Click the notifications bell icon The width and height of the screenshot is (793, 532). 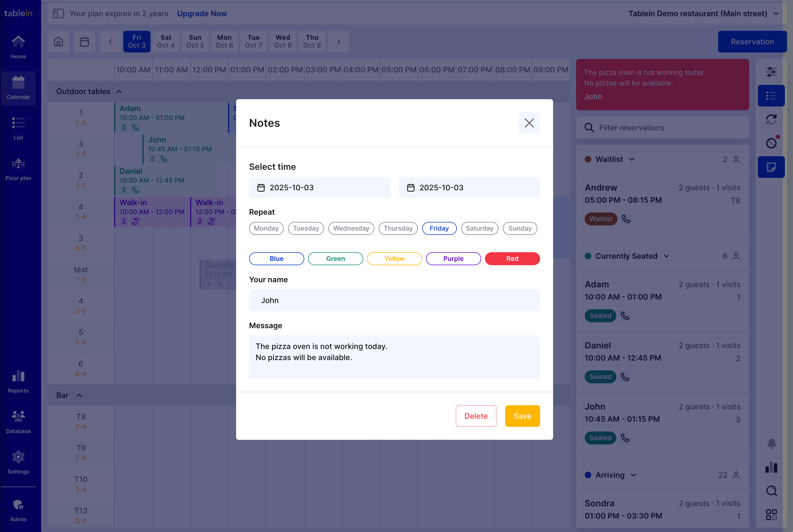(x=771, y=443)
